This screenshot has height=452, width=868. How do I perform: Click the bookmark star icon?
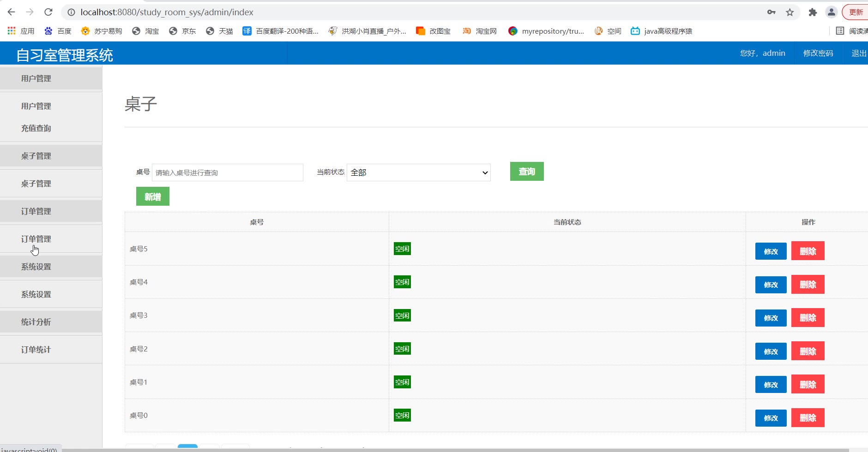790,12
